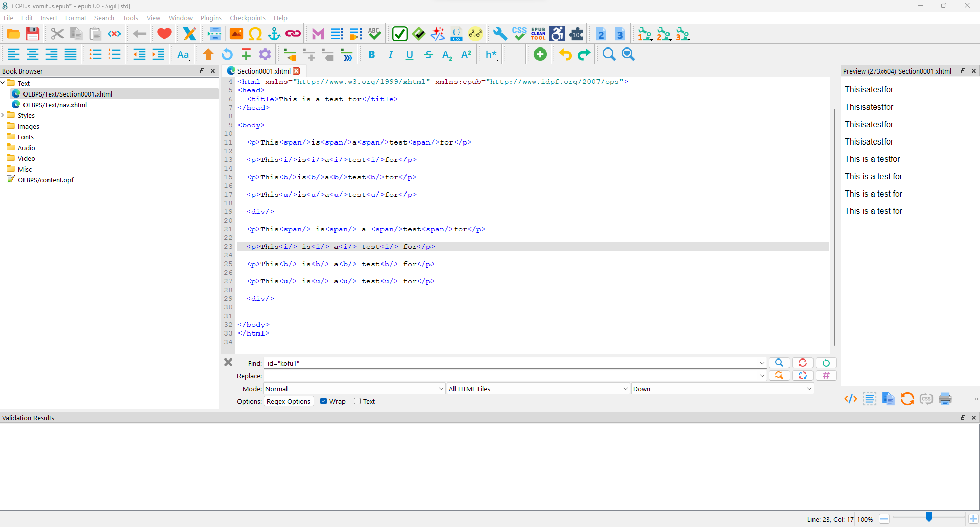Insert special character with Omega icon
Viewport: 980px width, 527px height.
tap(255, 34)
